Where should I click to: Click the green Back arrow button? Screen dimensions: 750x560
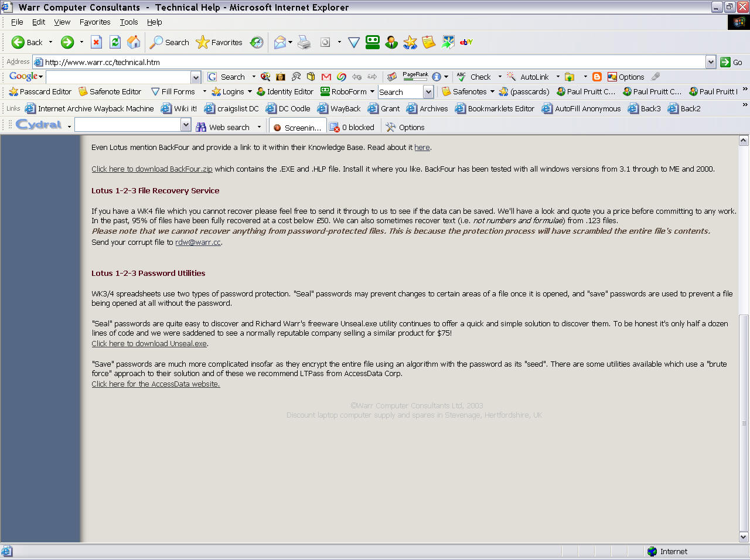coord(27,42)
